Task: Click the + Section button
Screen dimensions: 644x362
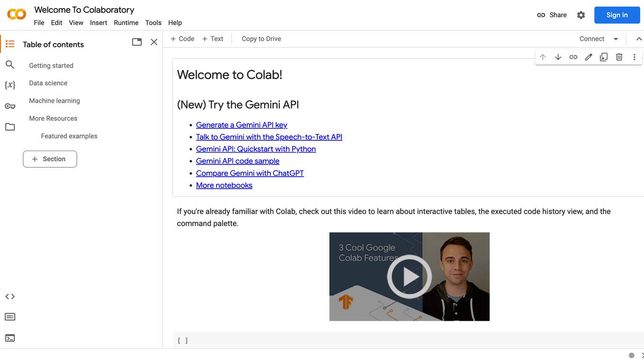Action: point(50,159)
